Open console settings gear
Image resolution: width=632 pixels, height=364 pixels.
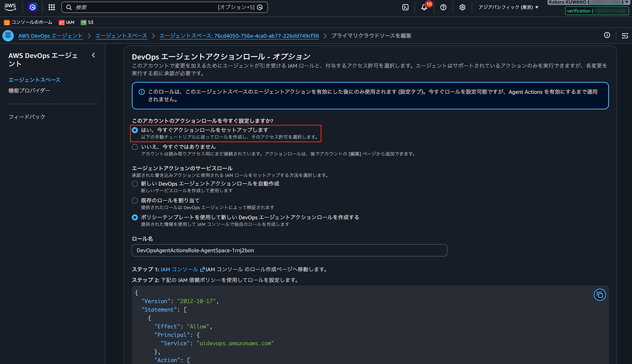462,7
